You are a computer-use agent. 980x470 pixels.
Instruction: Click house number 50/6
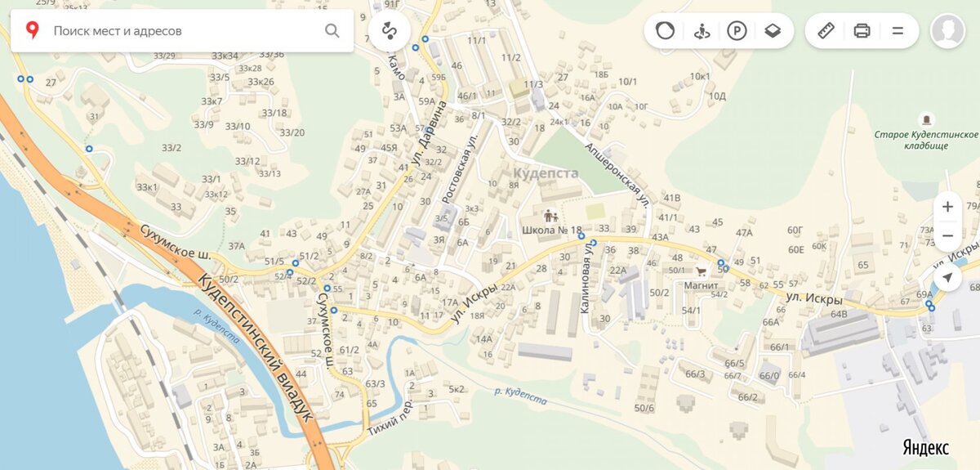coord(644,408)
